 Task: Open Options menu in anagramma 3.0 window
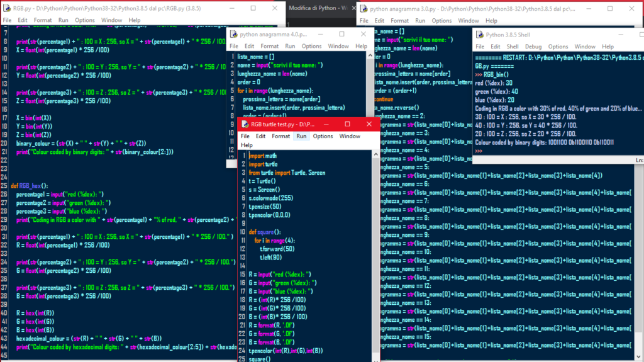point(441,21)
